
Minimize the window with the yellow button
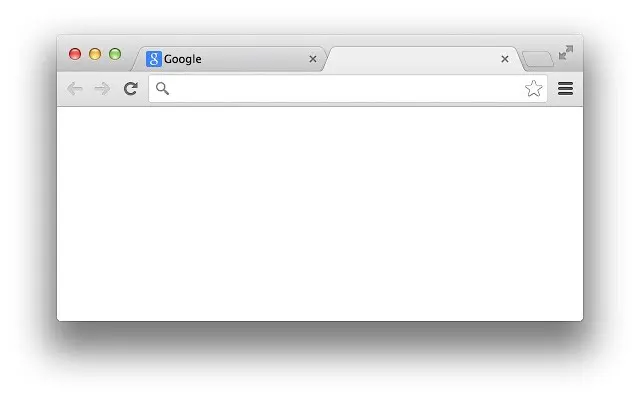(95, 54)
